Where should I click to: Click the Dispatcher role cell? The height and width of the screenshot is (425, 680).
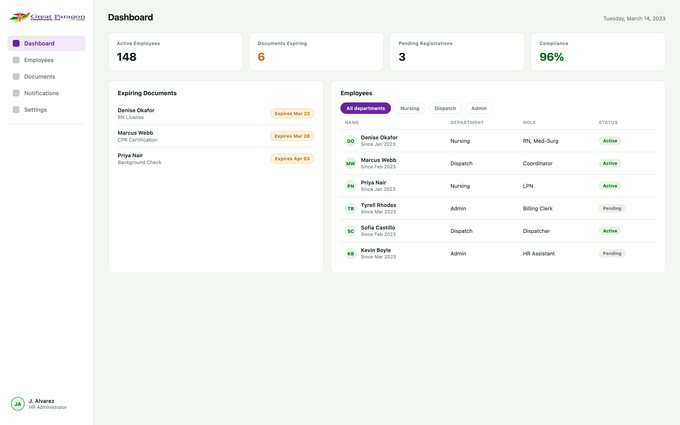pyautogui.click(x=536, y=231)
